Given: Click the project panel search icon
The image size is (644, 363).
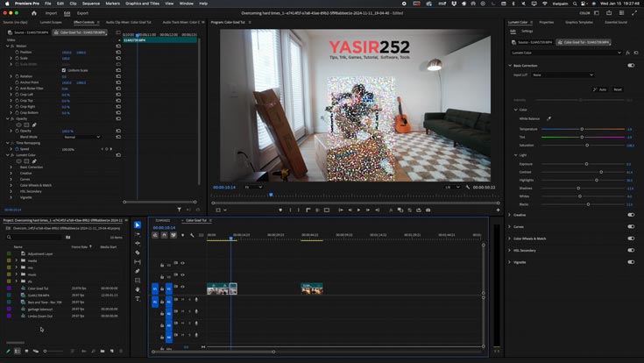Looking at the screenshot, I should (x=9, y=238).
